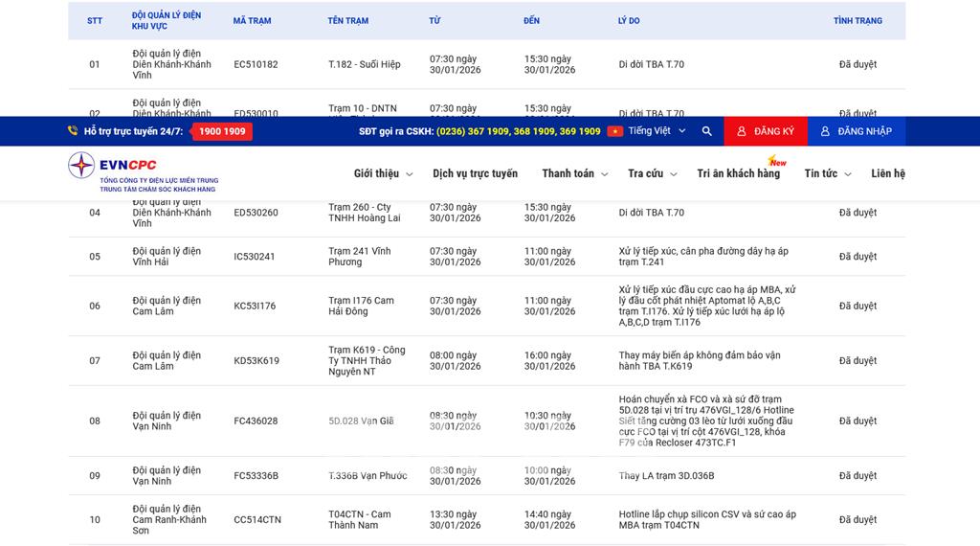The image size is (980, 546).
Task: Go to the Liên hệ page
Action: 887,173
